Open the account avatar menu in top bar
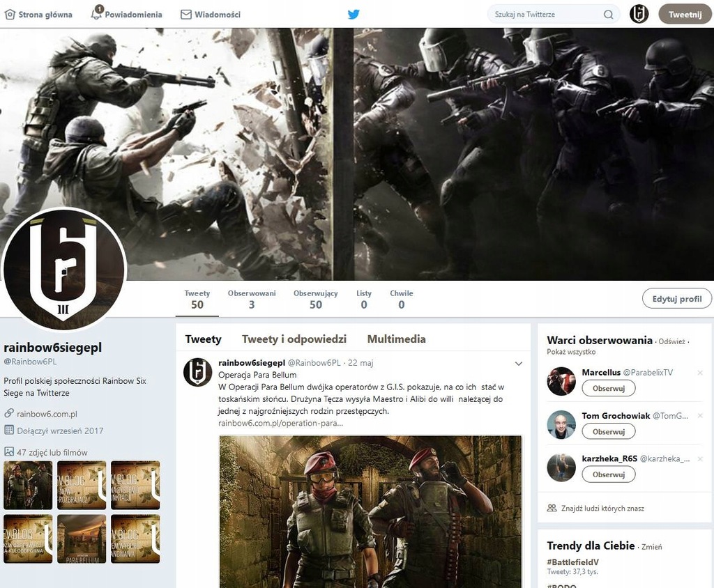The image size is (714, 588). pyautogui.click(x=639, y=14)
